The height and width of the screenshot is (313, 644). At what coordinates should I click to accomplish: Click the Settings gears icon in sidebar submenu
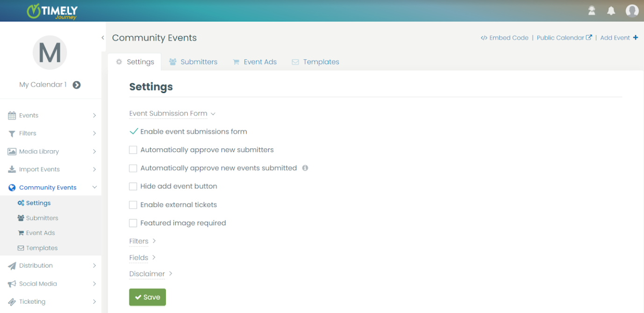(x=21, y=203)
